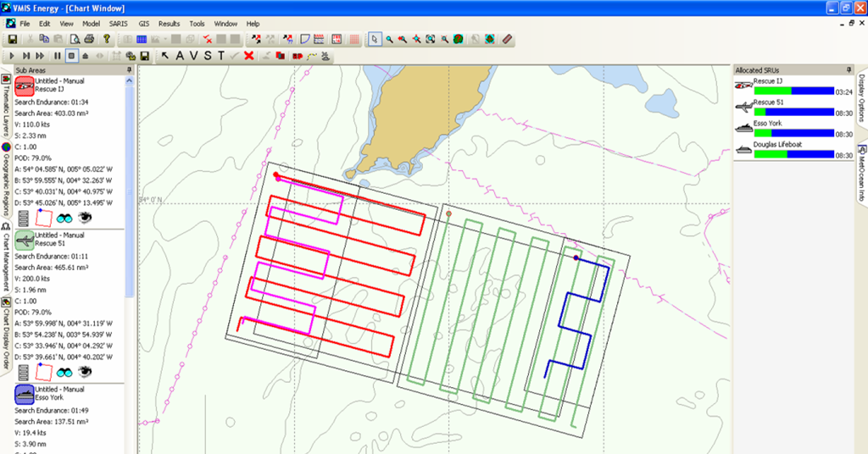Pause the simulation playback
The image size is (868, 454).
coord(58,56)
